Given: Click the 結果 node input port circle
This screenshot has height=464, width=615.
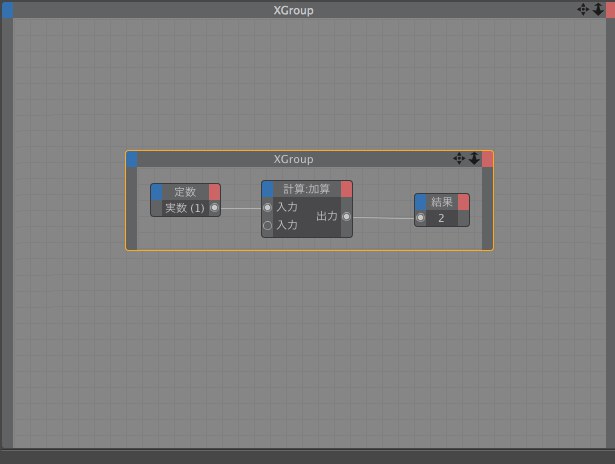Looking at the screenshot, I should (420, 217).
